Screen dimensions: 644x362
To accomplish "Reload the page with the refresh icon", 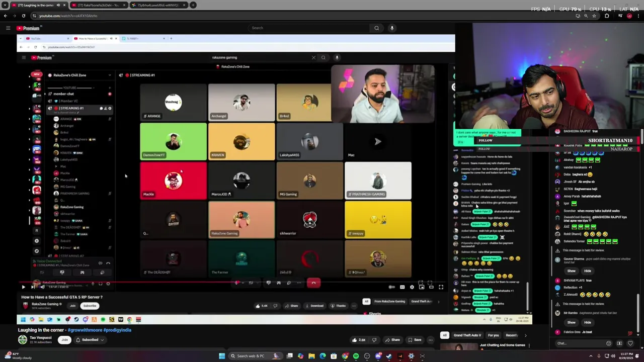I will point(23,16).
